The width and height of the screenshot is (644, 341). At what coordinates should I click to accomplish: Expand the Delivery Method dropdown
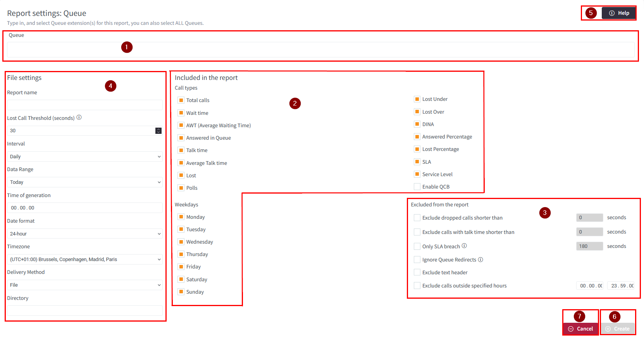pyautogui.click(x=85, y=285)
